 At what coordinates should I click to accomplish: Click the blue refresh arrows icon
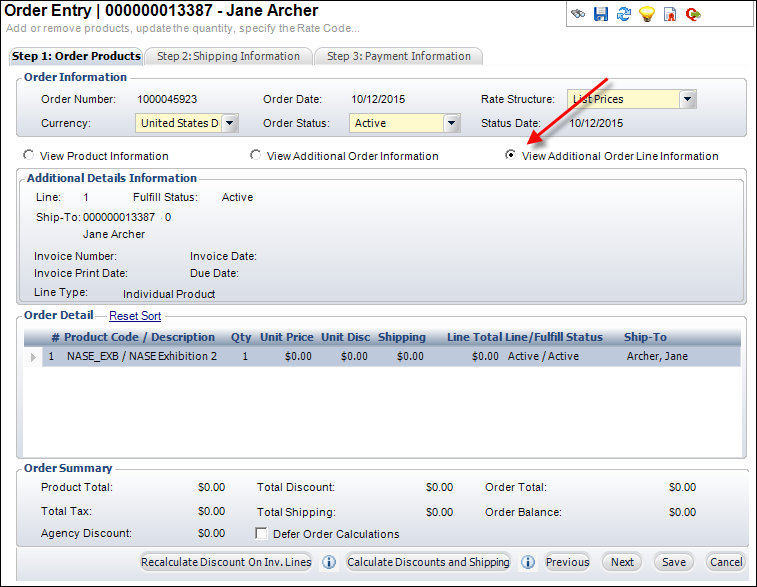coord(624,14)
